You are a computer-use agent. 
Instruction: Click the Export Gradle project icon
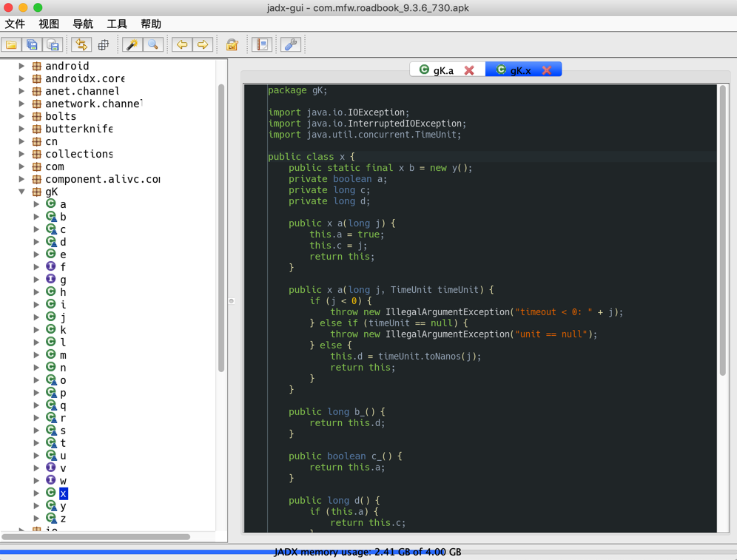click(53, 44)
